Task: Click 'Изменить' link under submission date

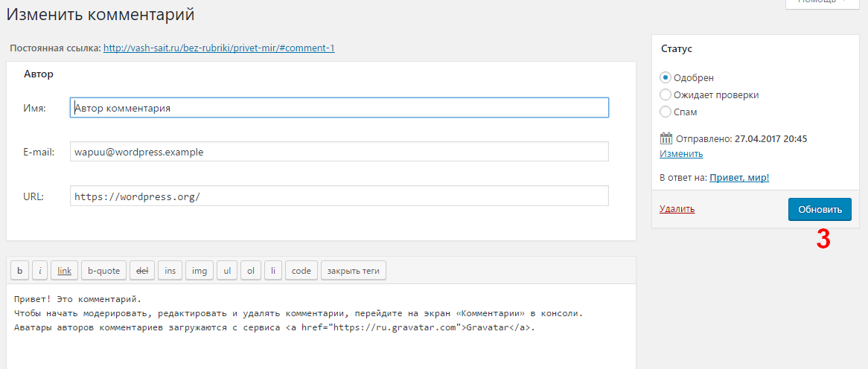Action: coord(681,154)
